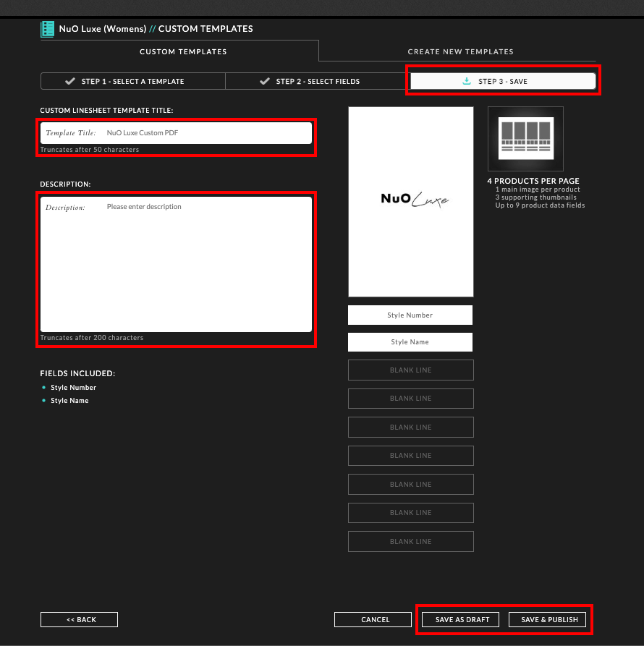Image resolution: width=644 pixels, height=646 pixels.
Task: Click the Cancel button
Action: click(373, 620)
